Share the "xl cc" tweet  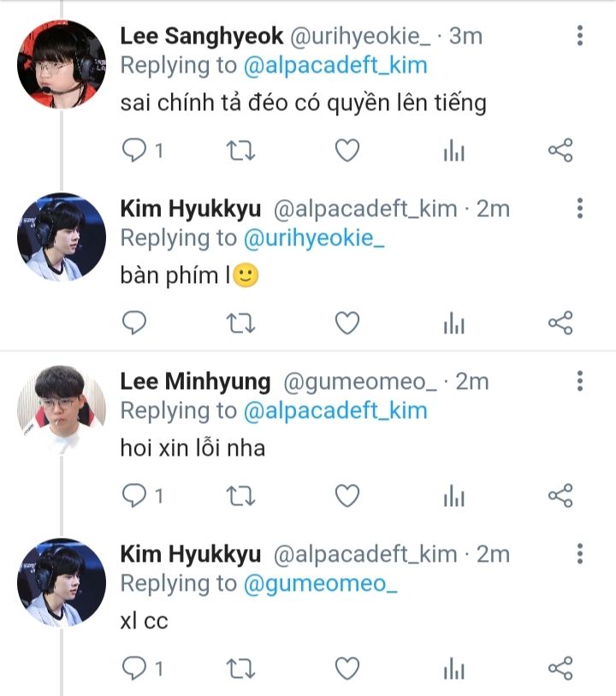click(560, 667)
